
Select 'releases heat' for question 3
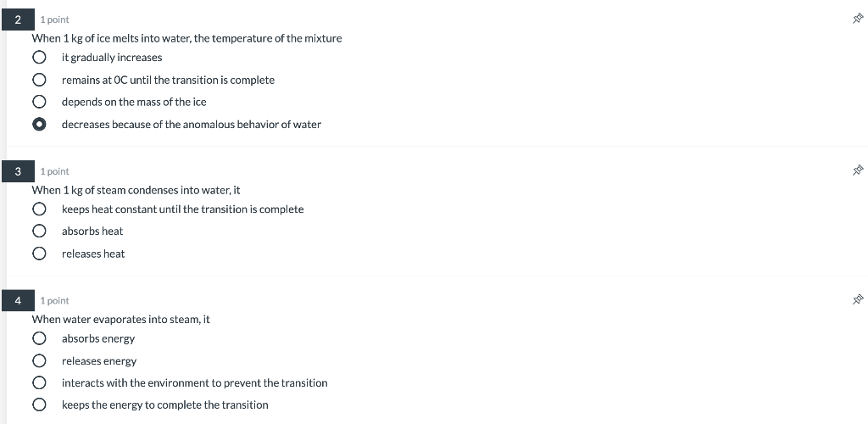(39, 254)
